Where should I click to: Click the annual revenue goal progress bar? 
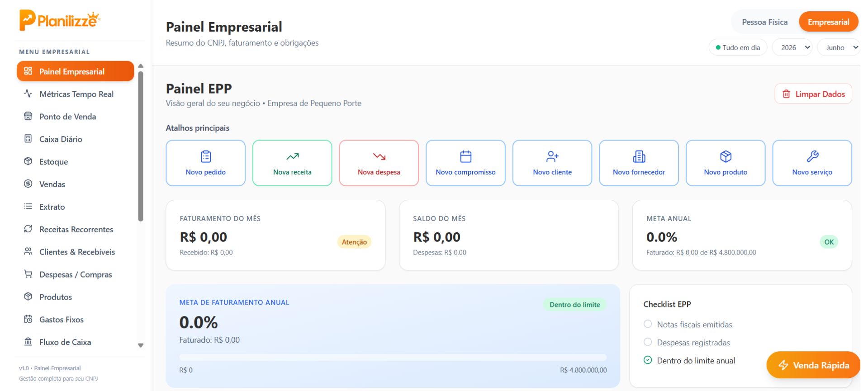393,357
